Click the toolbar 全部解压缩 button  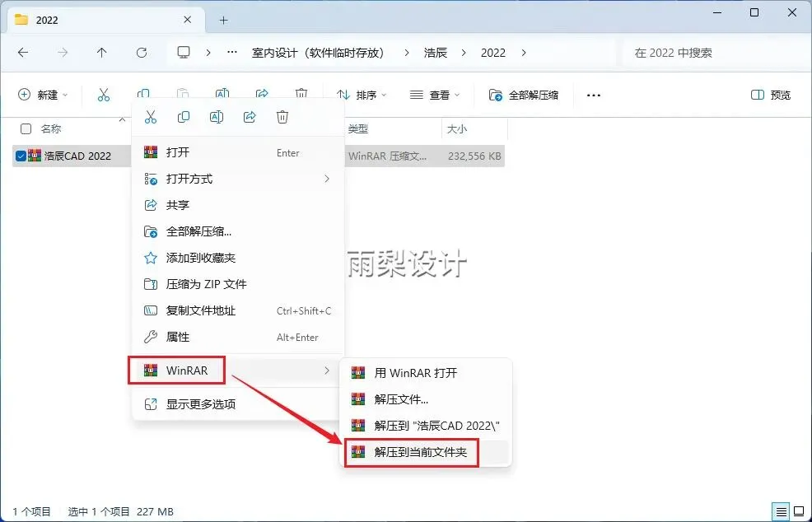tap(524, 96)
